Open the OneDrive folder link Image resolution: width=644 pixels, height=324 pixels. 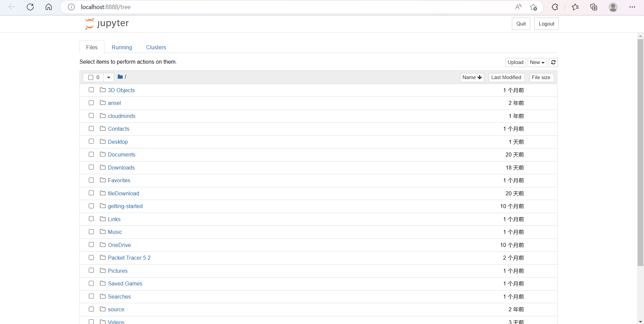[x=119, y=245]
